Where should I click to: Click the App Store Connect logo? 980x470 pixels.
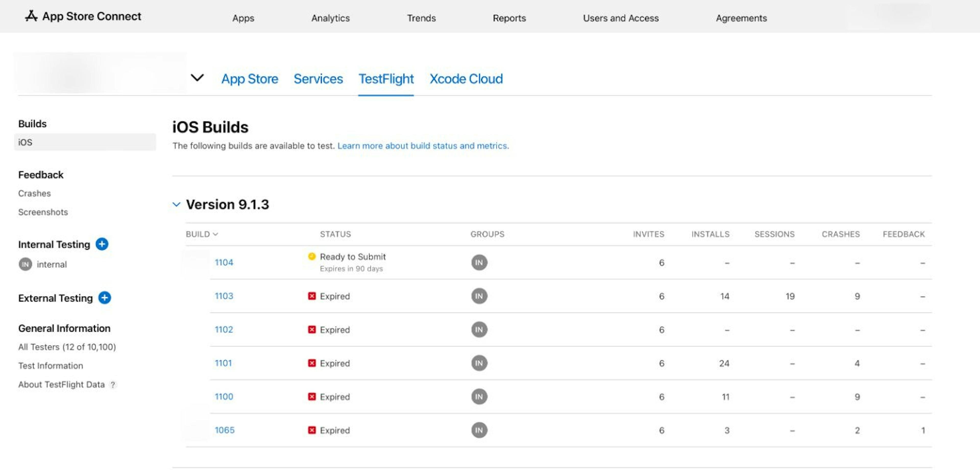83,16
